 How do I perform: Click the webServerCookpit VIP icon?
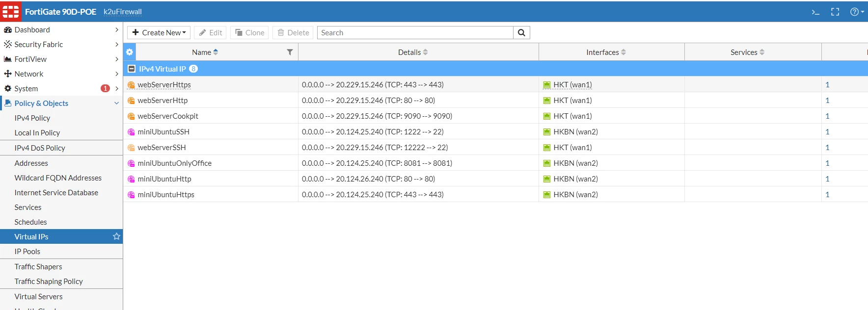pyautogui.click(x=131, y=116)
